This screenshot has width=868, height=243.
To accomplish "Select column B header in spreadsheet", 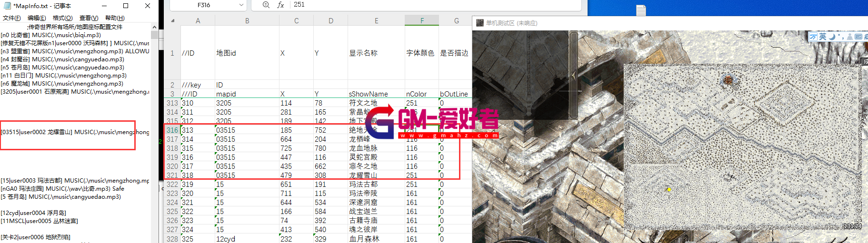I will click(247, 20).
